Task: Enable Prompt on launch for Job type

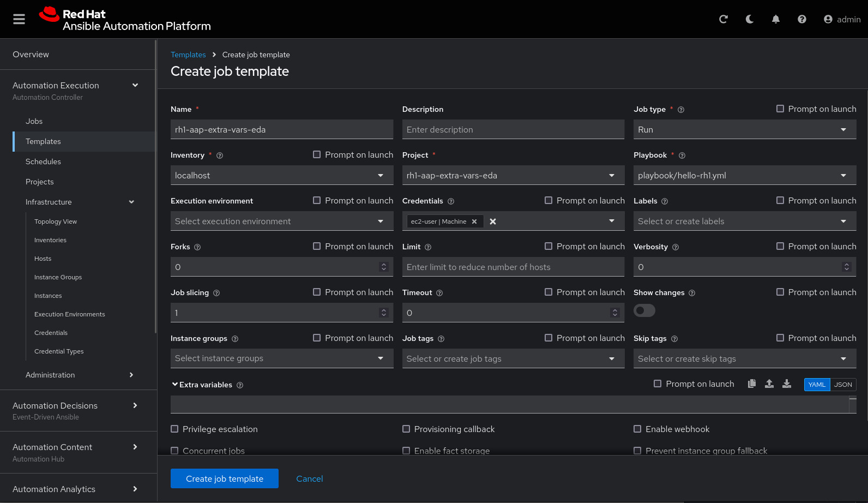Action: [780, 109]
